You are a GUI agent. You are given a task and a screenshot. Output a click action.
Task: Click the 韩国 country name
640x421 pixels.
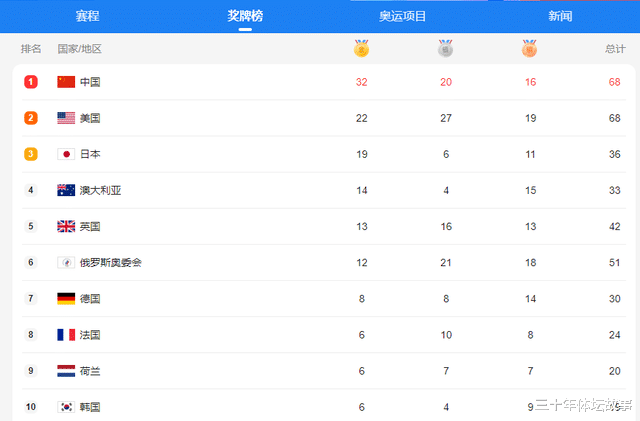(x=90, y=407)
